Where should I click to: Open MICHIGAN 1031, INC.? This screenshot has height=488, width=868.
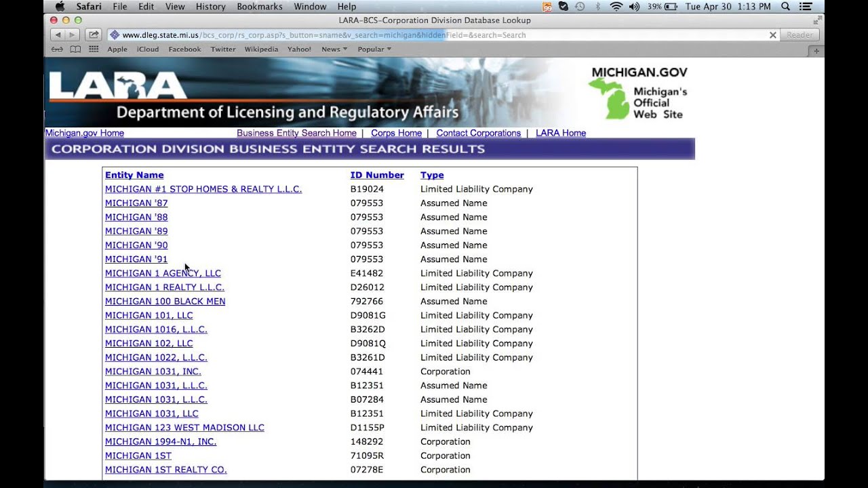point(153,371)
